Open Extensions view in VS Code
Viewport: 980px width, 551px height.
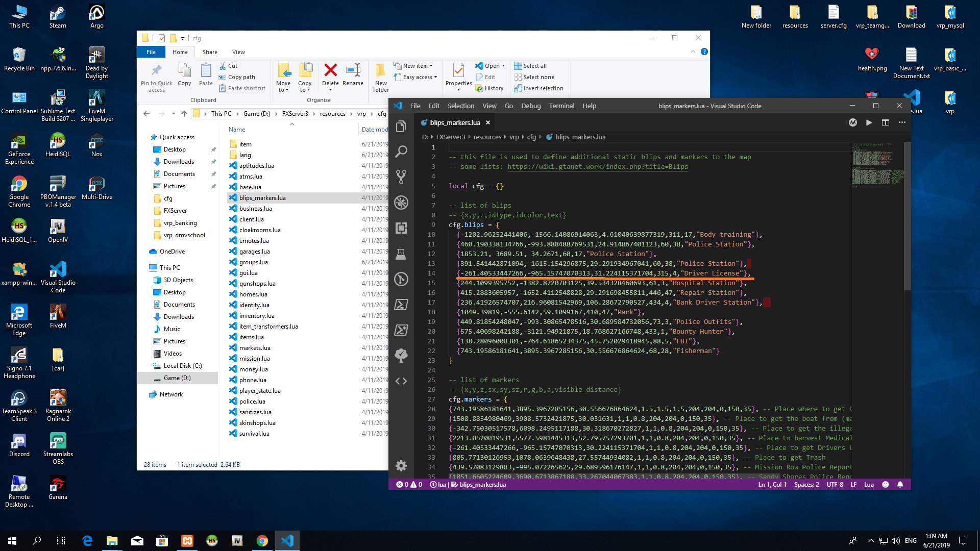(401, 228)
